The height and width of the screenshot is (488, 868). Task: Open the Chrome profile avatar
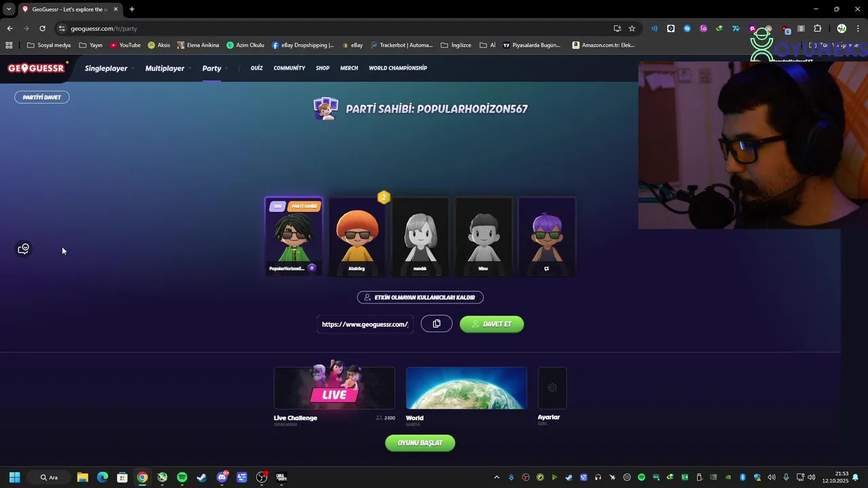click(842, 28)
